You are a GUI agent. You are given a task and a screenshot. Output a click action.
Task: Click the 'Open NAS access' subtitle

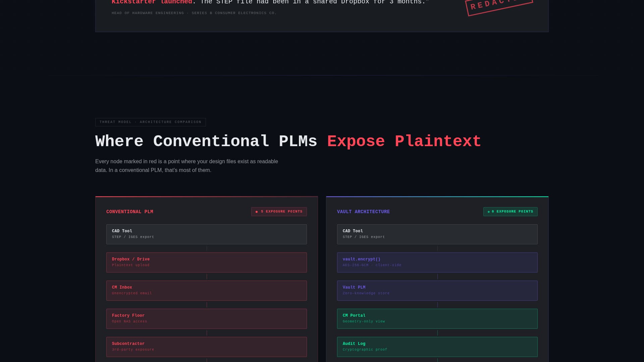129,321
